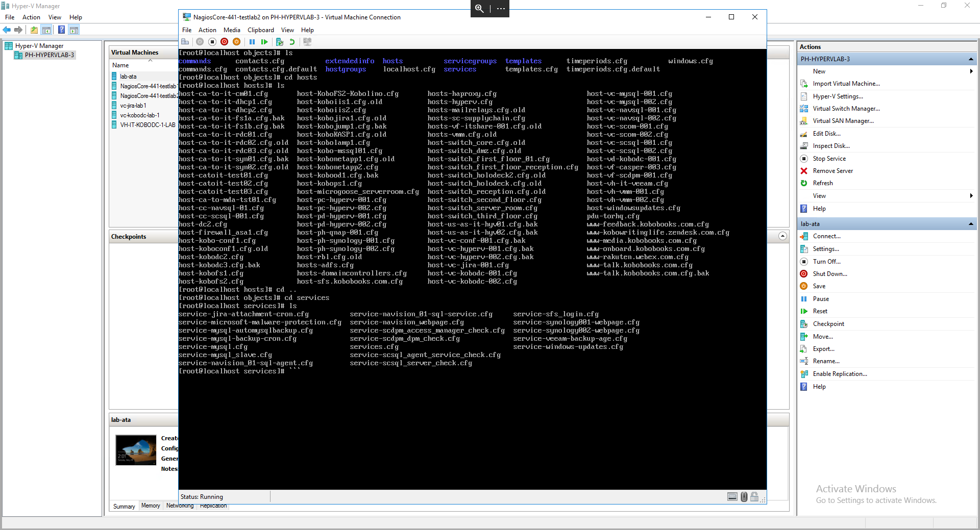Click the red Remove Server X icon
The image size is (980, 530).
click(x=804, y=171)
